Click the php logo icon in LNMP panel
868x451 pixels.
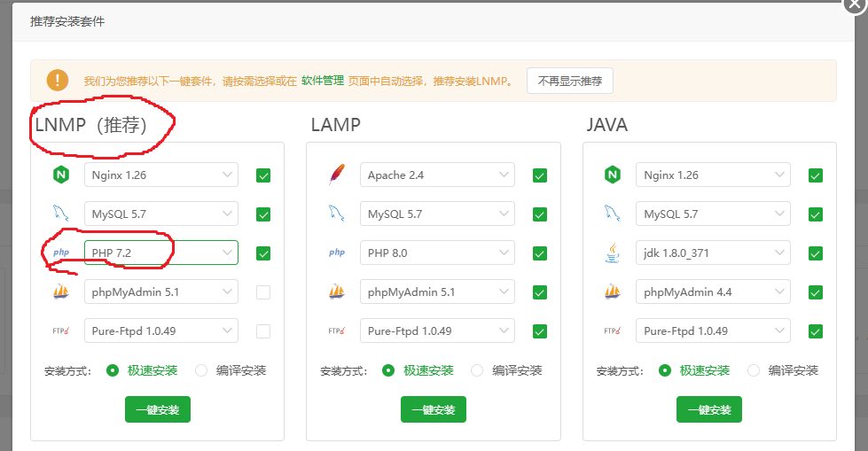tap(61, 253)
